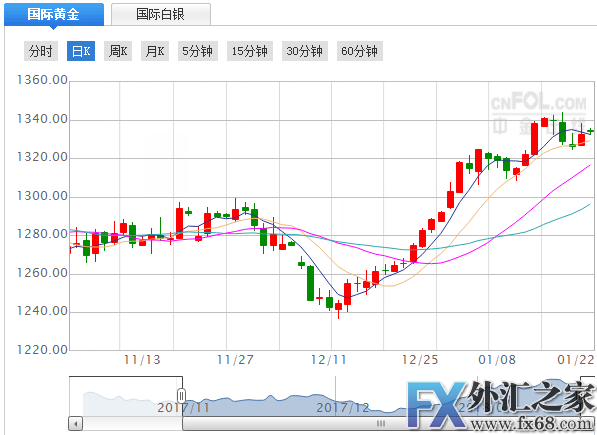
Task: Click the 1280.00 price axis label
Action: (x=42, y=234)
